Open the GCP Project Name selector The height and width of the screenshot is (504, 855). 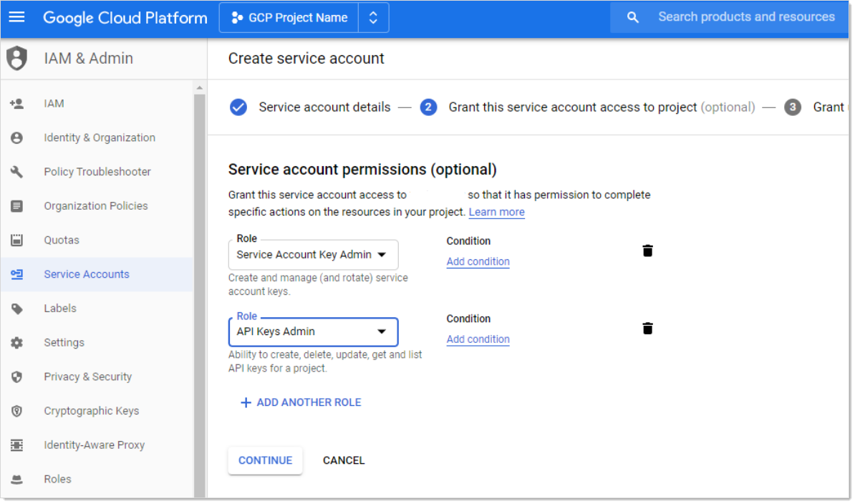click(x=304, y=18)
